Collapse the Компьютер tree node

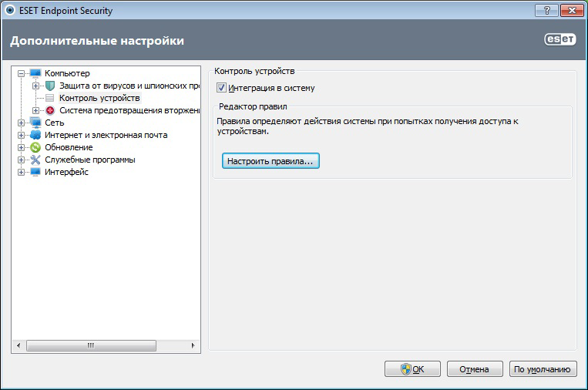[x=22, y=73]
